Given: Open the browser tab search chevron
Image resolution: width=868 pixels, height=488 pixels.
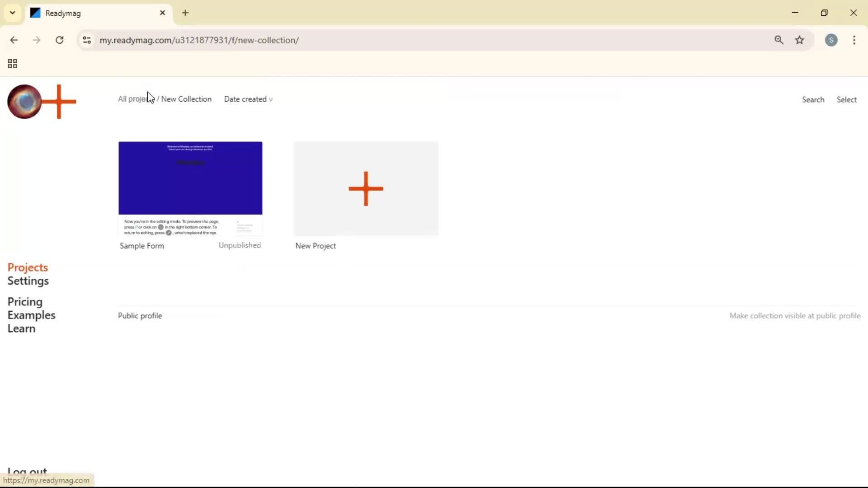Looking at the screenshot, I should point(12,13).
